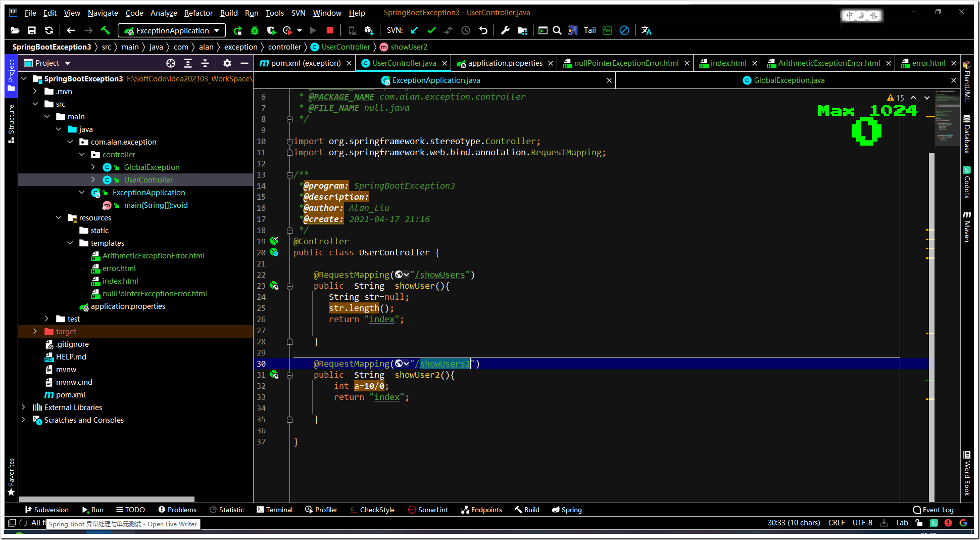This screenshot has width=980, height=540.
Task: Click the Save All toolbar icon
Action: tap(31, 30)
